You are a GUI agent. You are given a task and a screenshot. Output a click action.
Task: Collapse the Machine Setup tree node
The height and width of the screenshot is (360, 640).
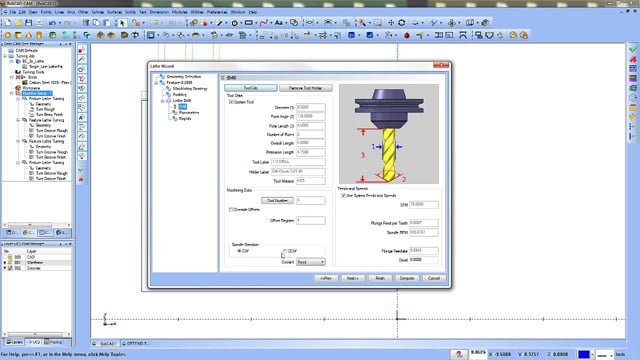pyautogui.click(x=11, y=93)
